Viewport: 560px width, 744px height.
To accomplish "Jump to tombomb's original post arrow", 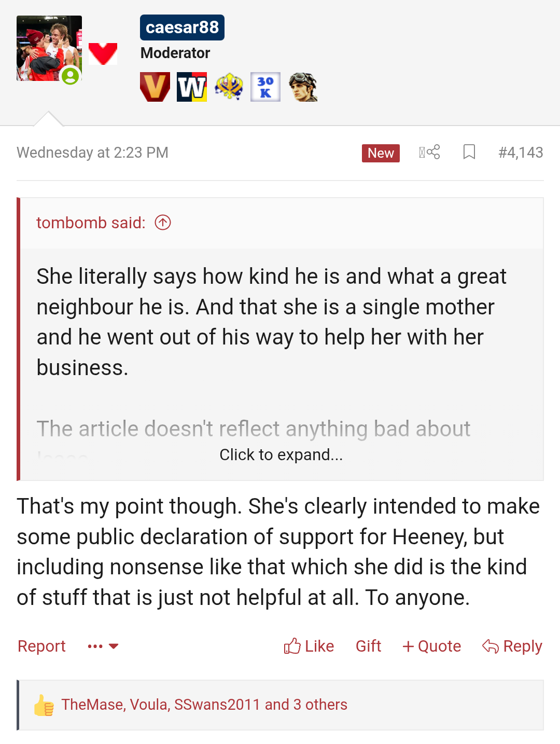I will tap(163, 223).
